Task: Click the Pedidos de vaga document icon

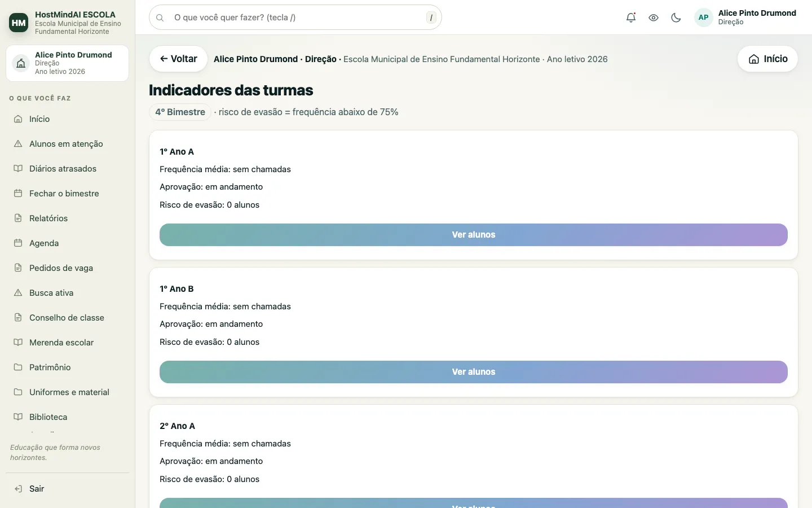Action: (18, 268)
